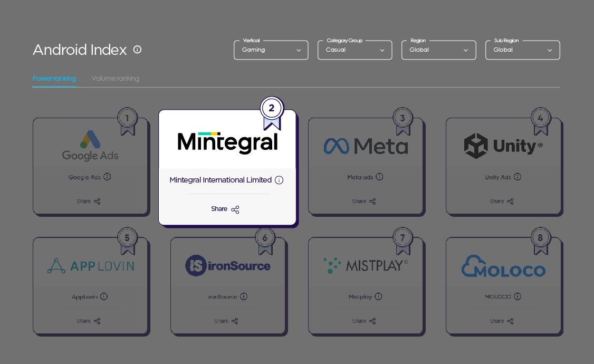594x364 pixels.
Task: Click the Meta ads name label
Action: [x=360, y=177]
